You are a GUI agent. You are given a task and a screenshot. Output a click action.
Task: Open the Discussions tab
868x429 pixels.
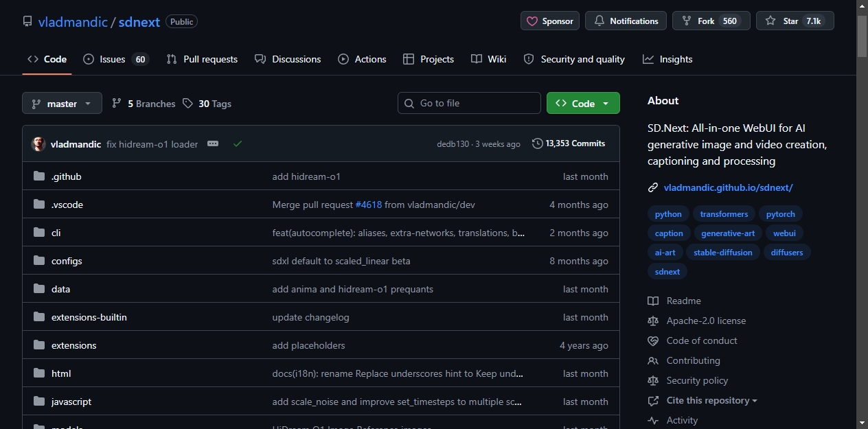(288, 59)
